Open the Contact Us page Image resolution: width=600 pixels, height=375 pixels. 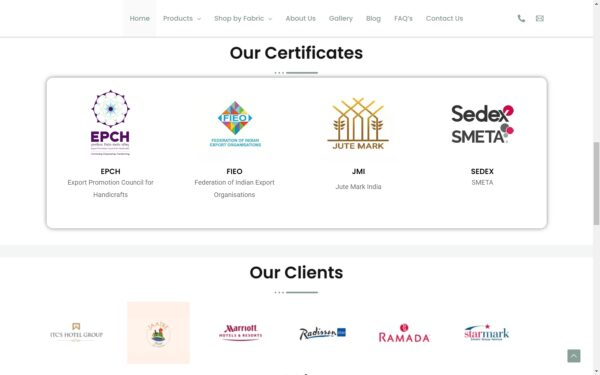coord(444,18)
